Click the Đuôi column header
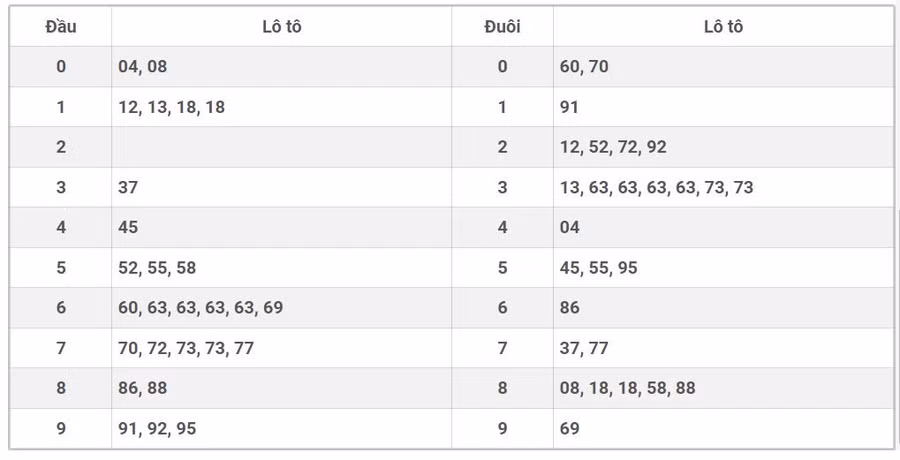 (x=502, y=27)
